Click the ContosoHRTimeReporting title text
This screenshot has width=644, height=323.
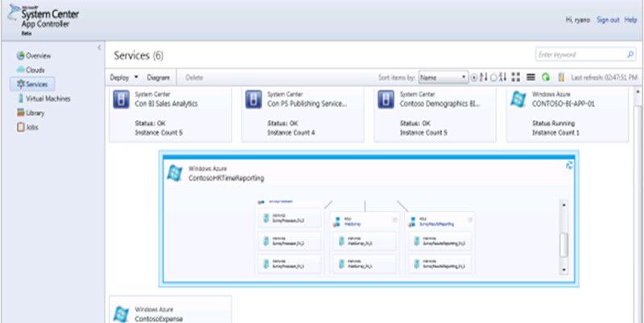coord(226,178)
